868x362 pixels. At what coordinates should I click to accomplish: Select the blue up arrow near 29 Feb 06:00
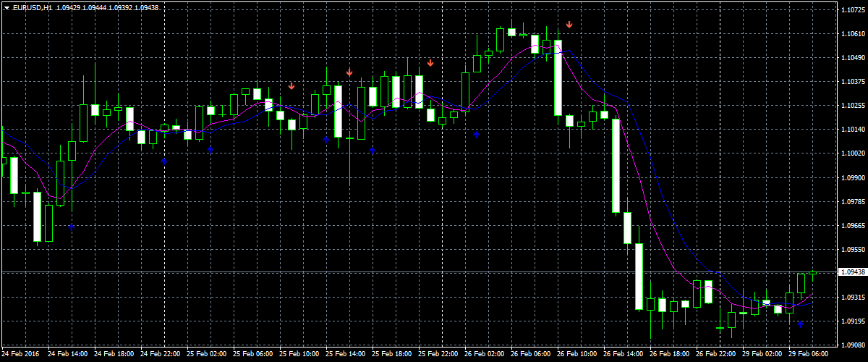point(801,324)
